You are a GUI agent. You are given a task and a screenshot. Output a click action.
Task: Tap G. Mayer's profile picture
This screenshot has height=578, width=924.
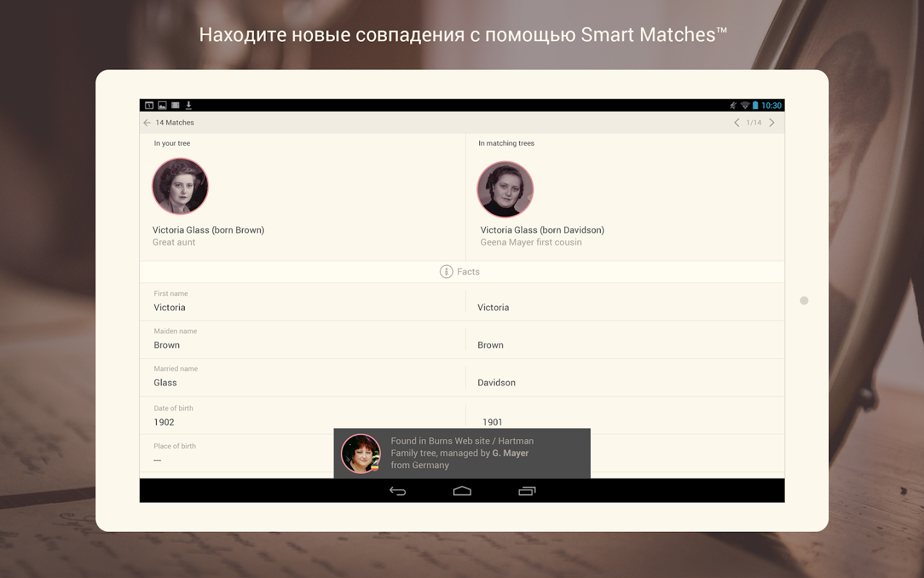pos(361,453)
